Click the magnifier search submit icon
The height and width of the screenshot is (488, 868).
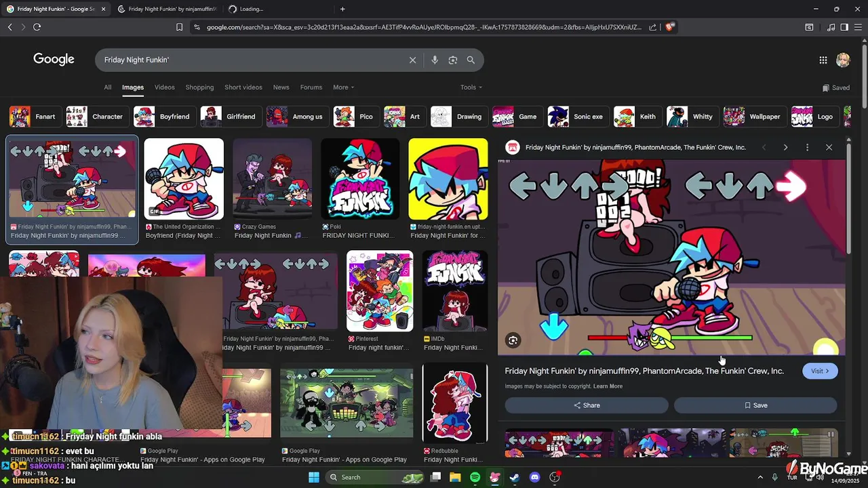471,60
